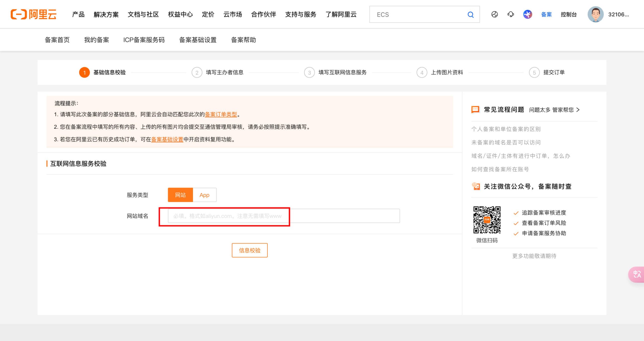Open 控制台 link

pos(569,14)
